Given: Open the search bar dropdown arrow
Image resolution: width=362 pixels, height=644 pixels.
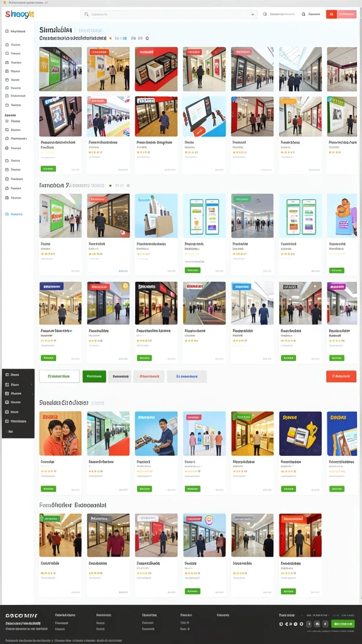Looking at the screenshot, I should click(253, 14).
